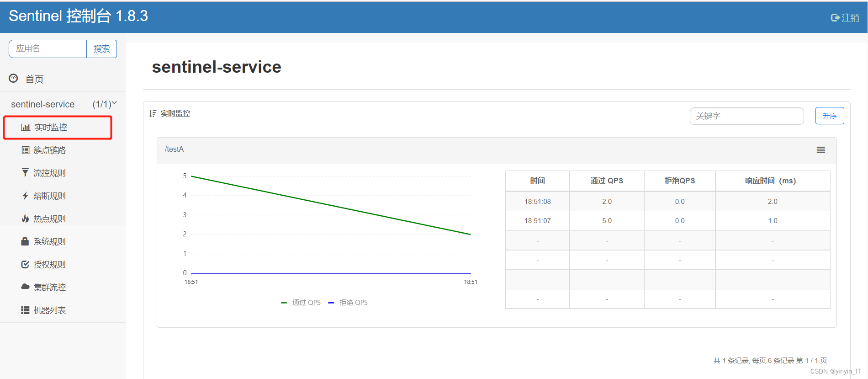Click the Sentinel 控制台 1.8.3 title
Screen dimensions: 868x379
point(78,16)
